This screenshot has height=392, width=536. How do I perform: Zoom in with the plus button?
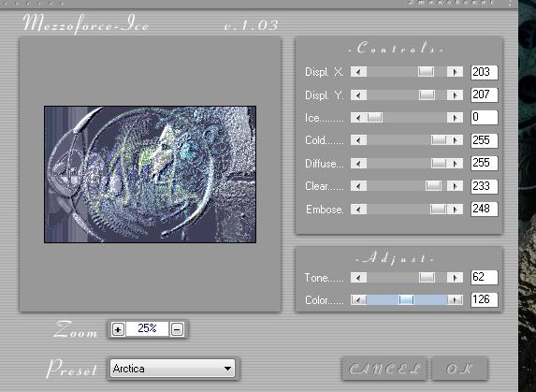[118, 329]
